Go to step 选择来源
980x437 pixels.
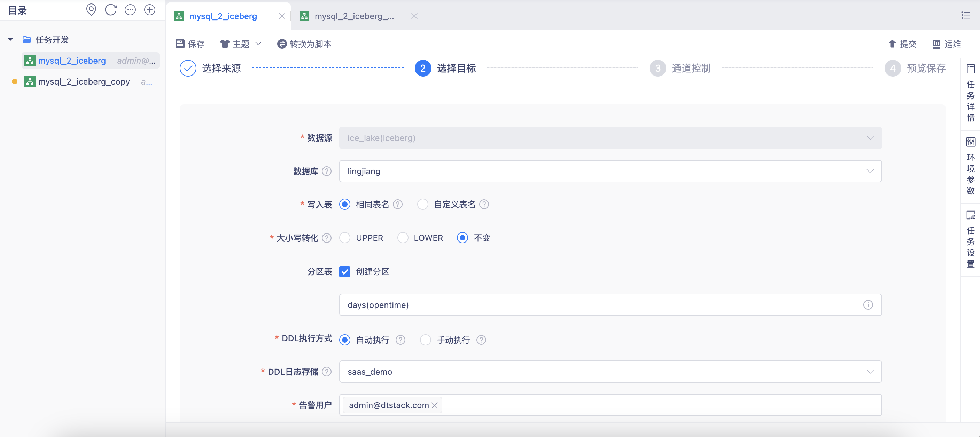221,69
